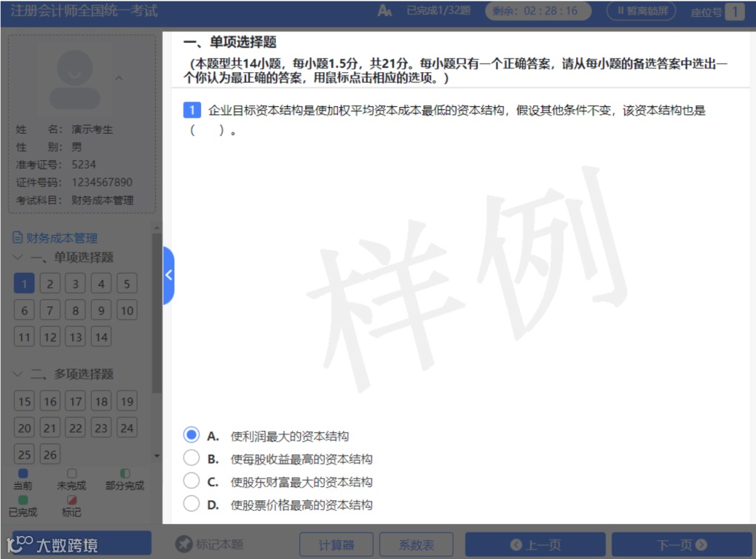Open the 财务成本管理 document link
Viewport: 756px width, 559px height.
(x=55, y=238)
